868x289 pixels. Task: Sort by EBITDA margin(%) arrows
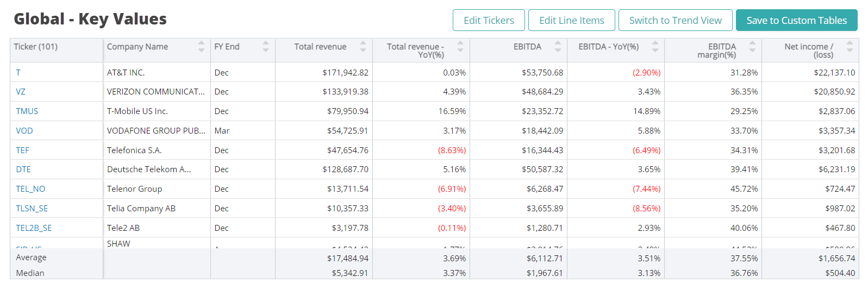click(x=752, y=47)
